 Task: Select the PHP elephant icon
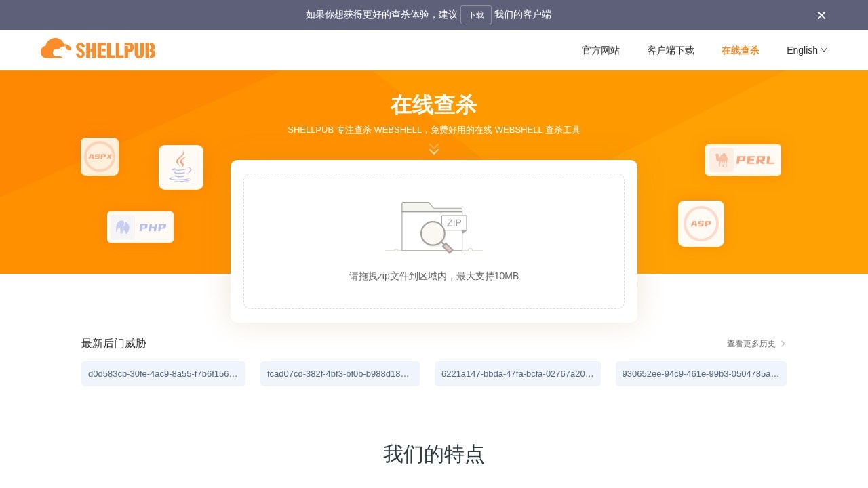(x=140, y=227)
